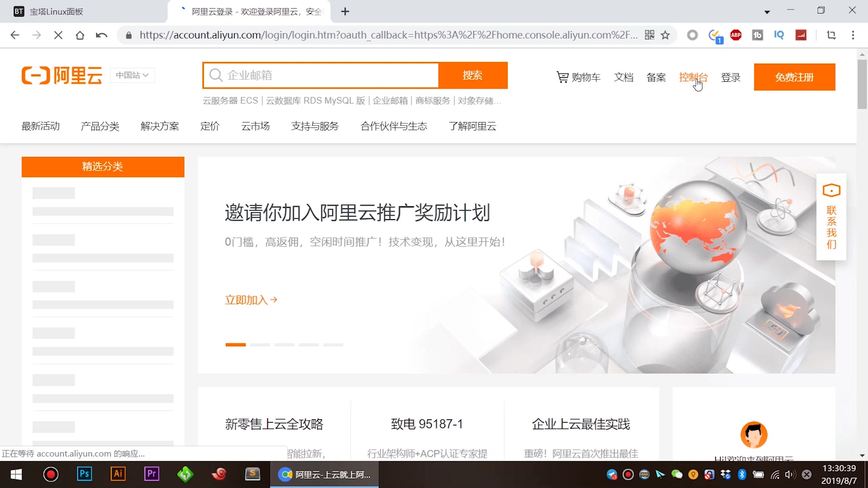Image resolution: width=868 pixels, height=488 pixels.
Task: Open the tab list dropdown arrow
Action: (x=767, y=12)
